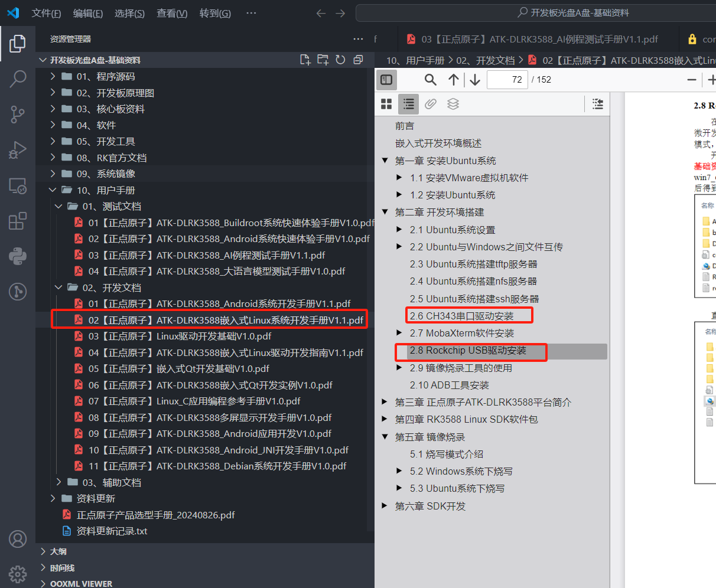Jump to outline 前言 entry
This screenshot has height=588, width=716.
click(405, 126)
